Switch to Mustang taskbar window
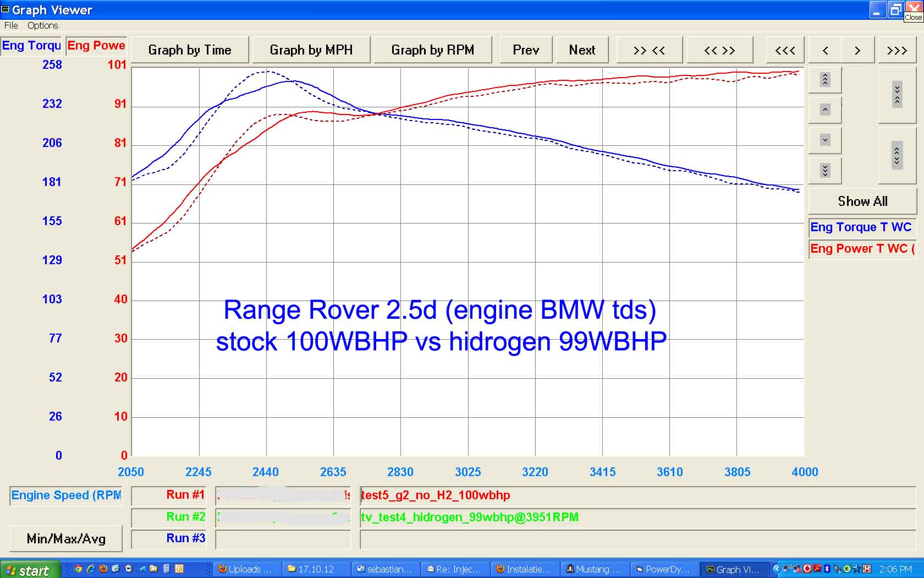The image size is (924, 578). [x=595, y=570]
